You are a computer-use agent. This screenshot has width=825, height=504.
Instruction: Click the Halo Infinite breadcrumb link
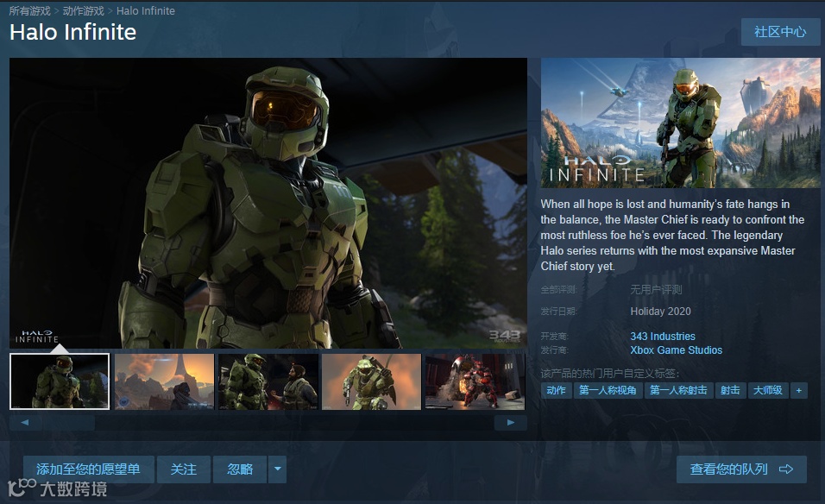[x=146, y=10]
